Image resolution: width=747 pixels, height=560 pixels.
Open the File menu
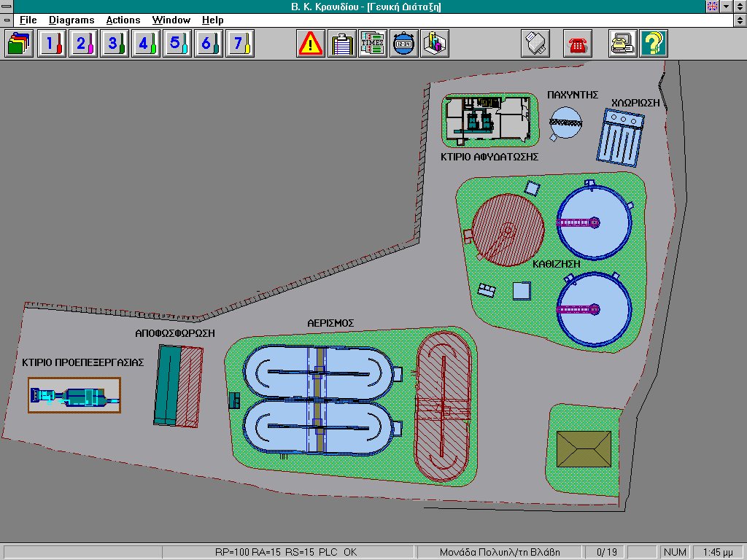(28, 20)
